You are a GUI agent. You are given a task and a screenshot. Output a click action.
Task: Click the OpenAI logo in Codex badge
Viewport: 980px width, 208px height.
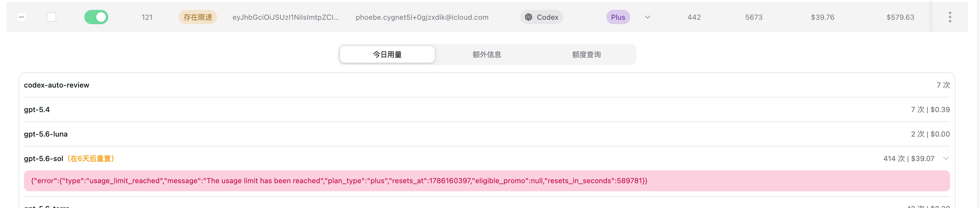click(x=529, y=17)
